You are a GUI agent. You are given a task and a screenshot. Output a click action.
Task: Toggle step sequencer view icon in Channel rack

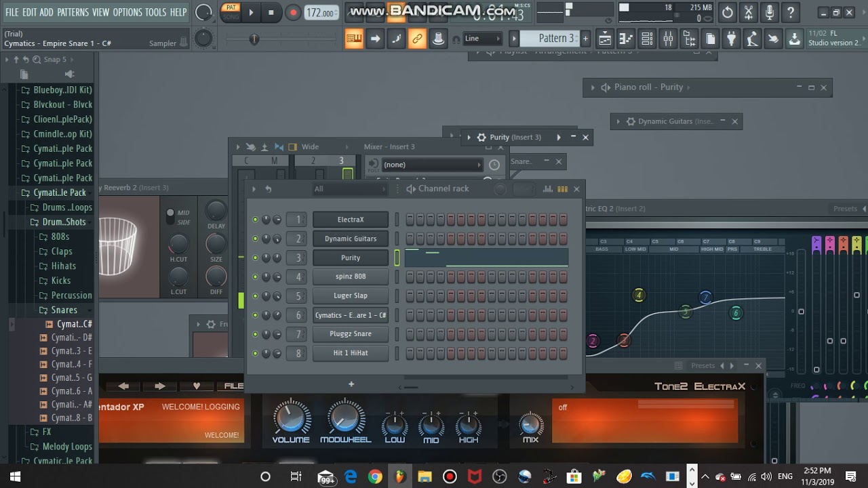coord(562,189)
